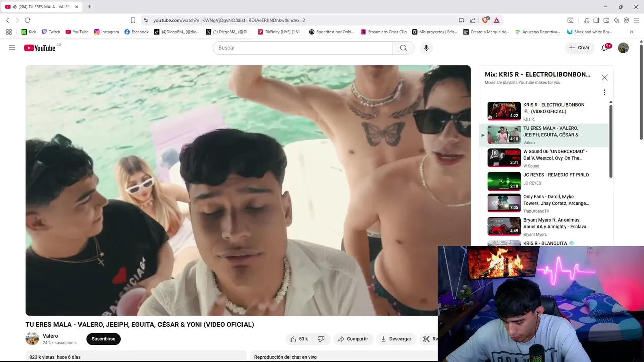Open Leo AI sparkle icon
This screenshot has width=644, height=362.
click(616, 20)
